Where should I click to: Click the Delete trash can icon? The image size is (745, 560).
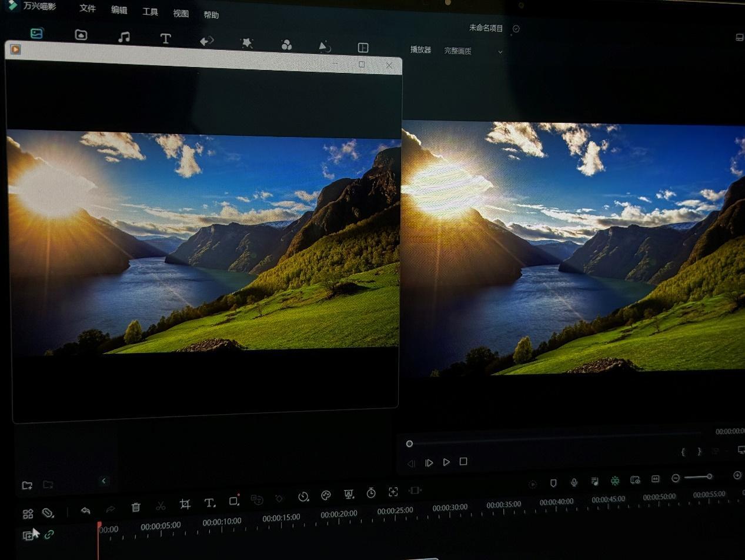[136, 507]
